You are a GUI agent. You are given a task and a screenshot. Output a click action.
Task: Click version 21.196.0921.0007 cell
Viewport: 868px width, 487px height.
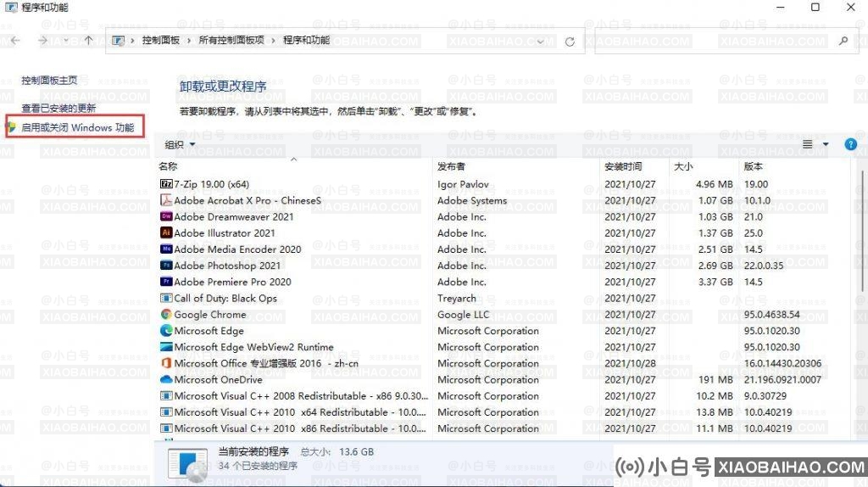[x=782, y=379]
